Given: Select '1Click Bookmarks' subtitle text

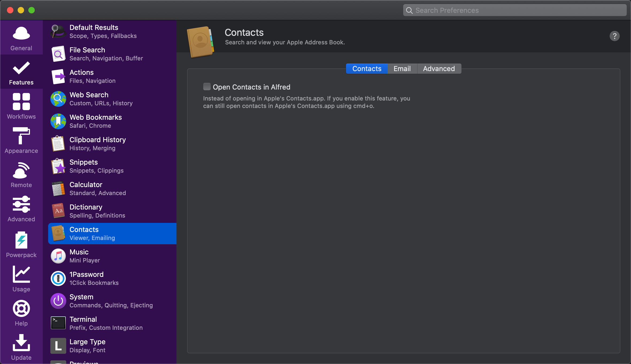Looking at the screenshot, I should pos(94,283).
